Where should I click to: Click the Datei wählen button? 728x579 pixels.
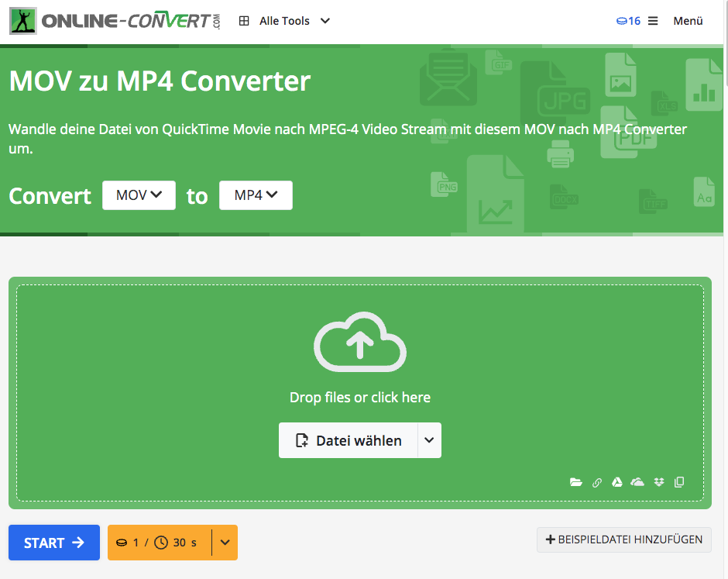click(x=349, y=440)
